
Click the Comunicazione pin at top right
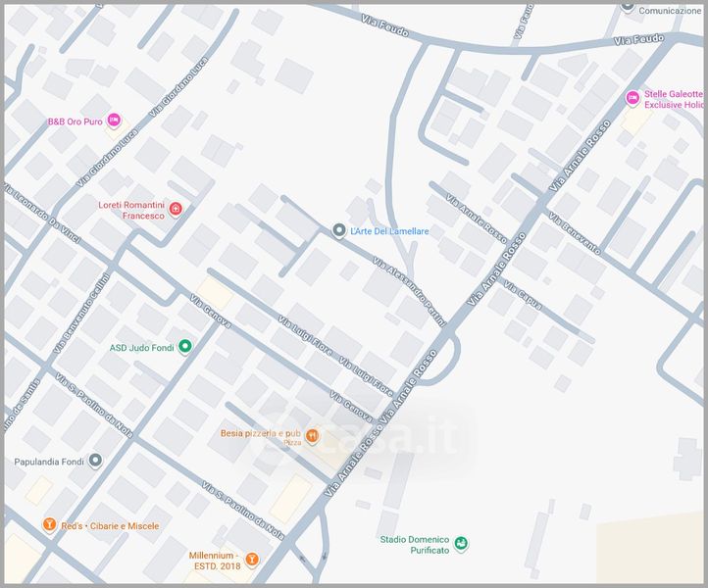[628, 6]
